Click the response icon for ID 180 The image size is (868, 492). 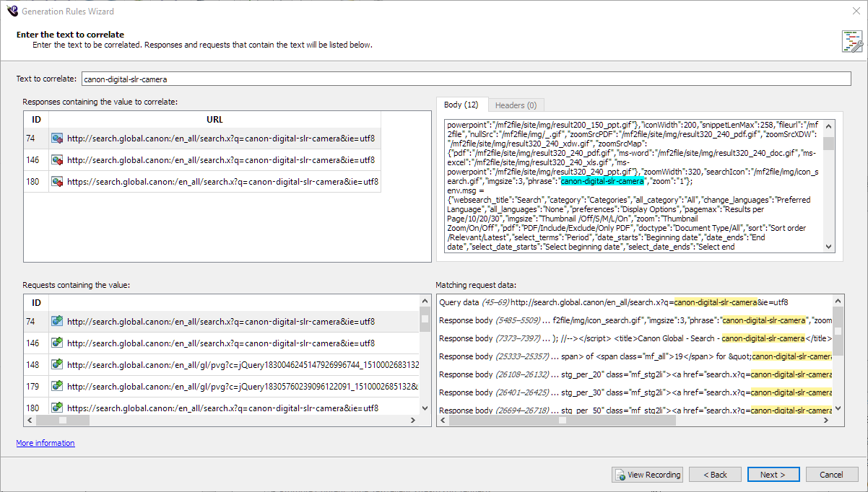point(57,182)
